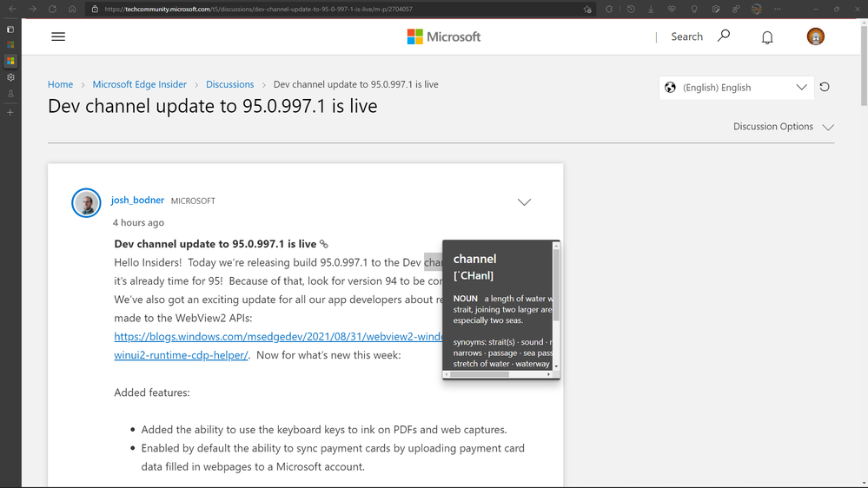The width and height of the screenshot is (868, 488).
Task: Open Discussions breadcrumb link
Action: (229, 84)
